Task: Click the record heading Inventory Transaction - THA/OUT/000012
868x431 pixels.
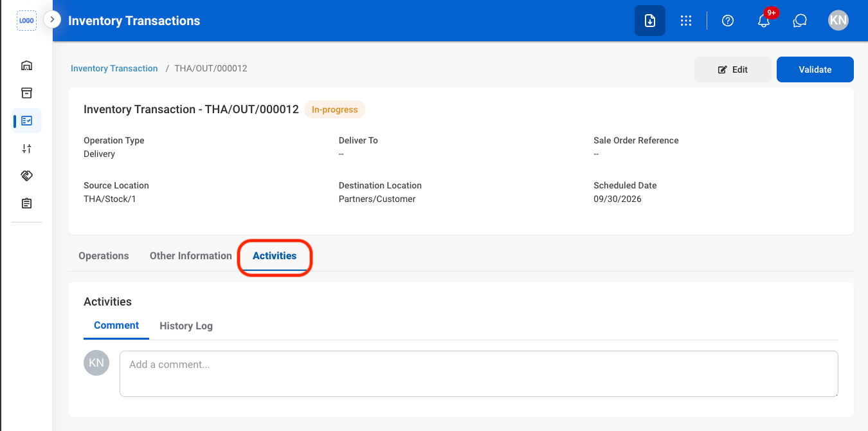Action: coord(191,109)
